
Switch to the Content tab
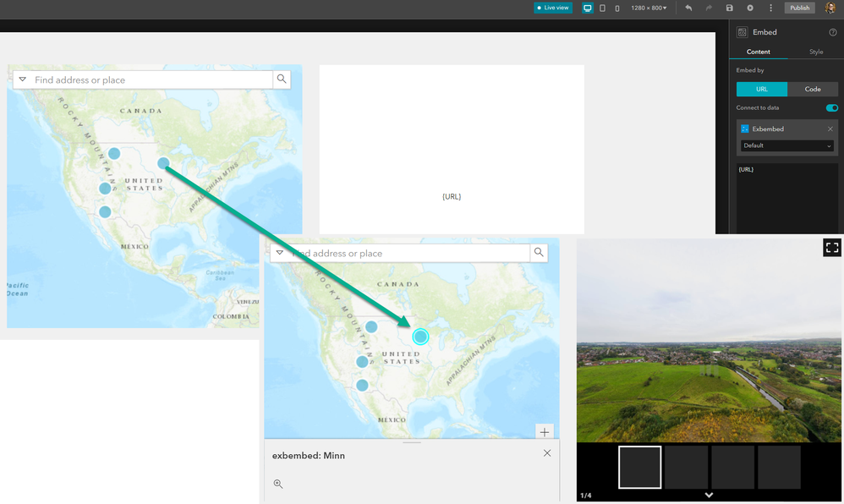[x=758, y=52]
